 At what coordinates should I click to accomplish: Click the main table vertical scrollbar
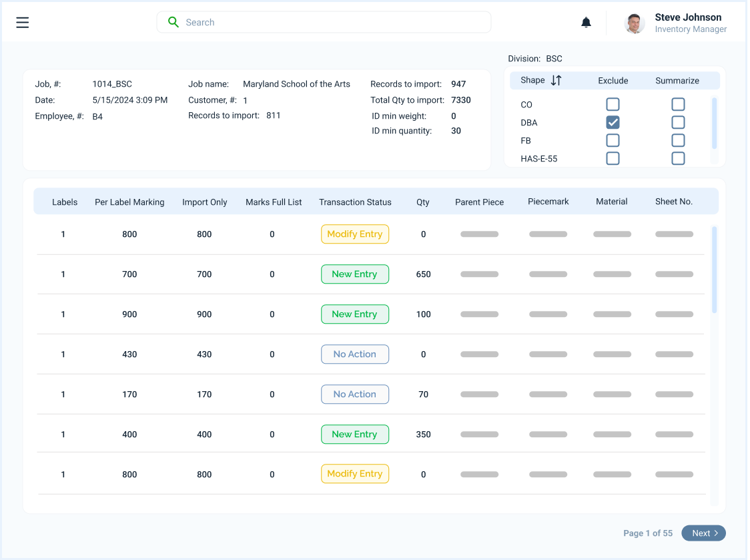[x=715, y=270]
